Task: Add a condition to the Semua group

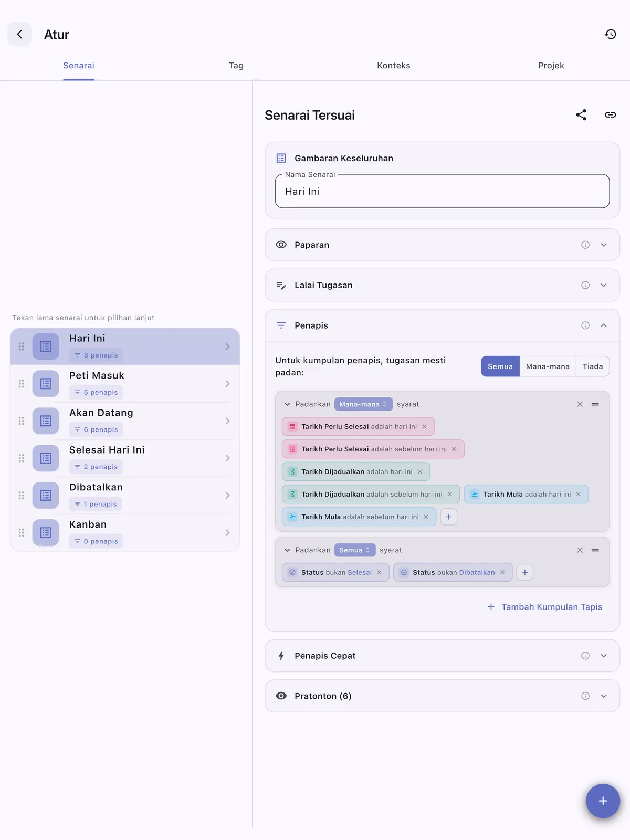Action: tap(525, 573)
